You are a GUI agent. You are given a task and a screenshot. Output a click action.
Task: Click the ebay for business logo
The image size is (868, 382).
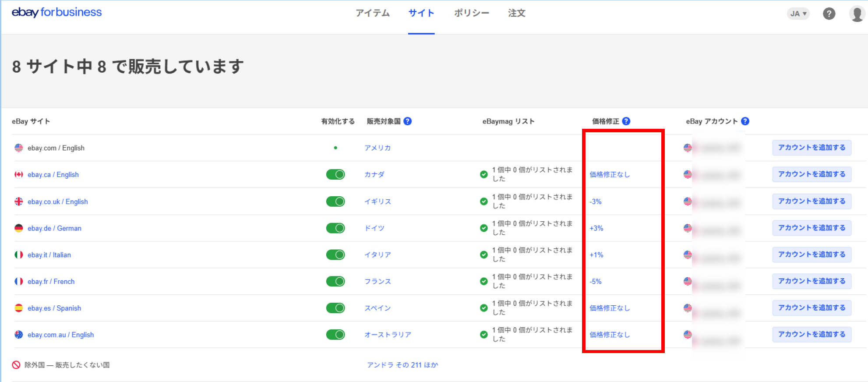56,12
